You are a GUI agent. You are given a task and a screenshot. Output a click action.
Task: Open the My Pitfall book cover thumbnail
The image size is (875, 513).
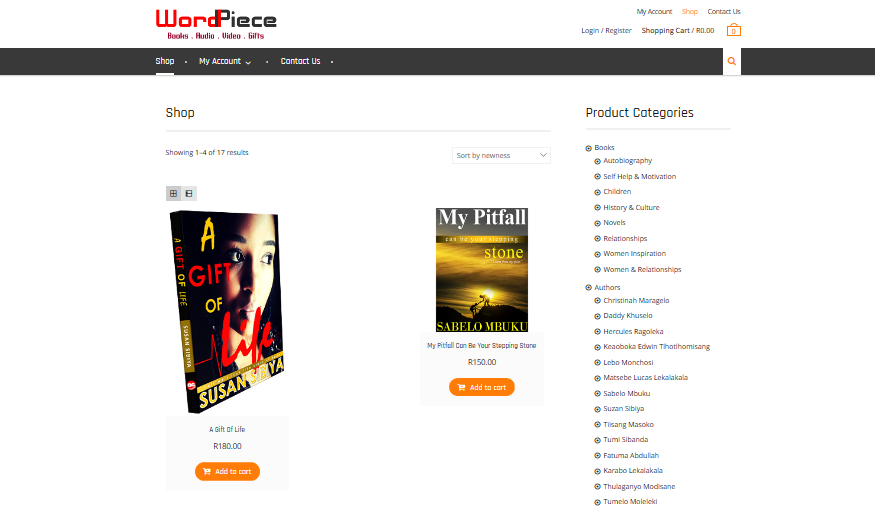point(482,270)
